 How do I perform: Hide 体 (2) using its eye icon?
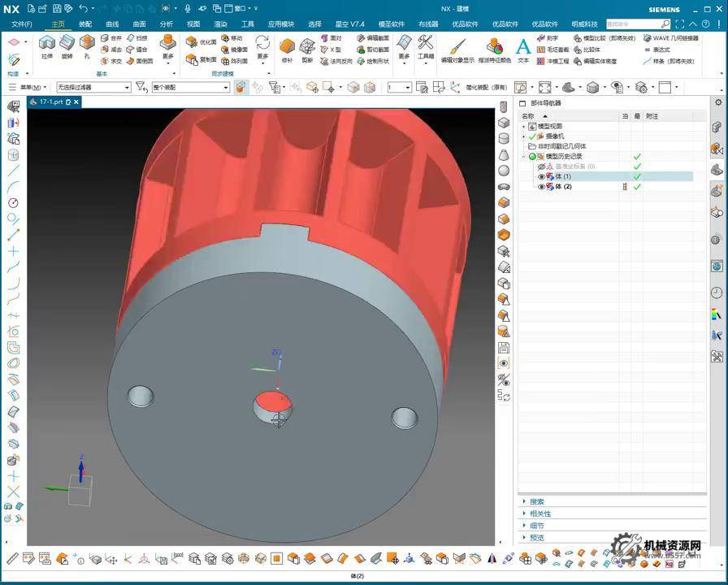[x=541, y=187]
